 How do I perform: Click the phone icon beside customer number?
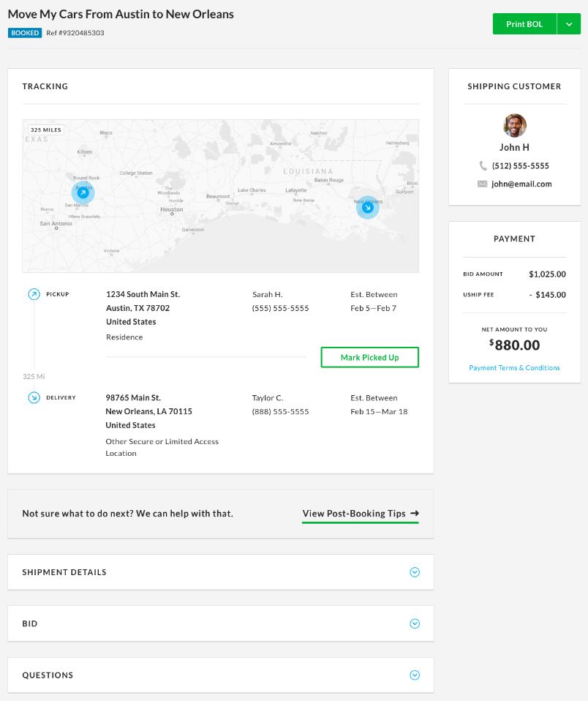tap(483, 166)
